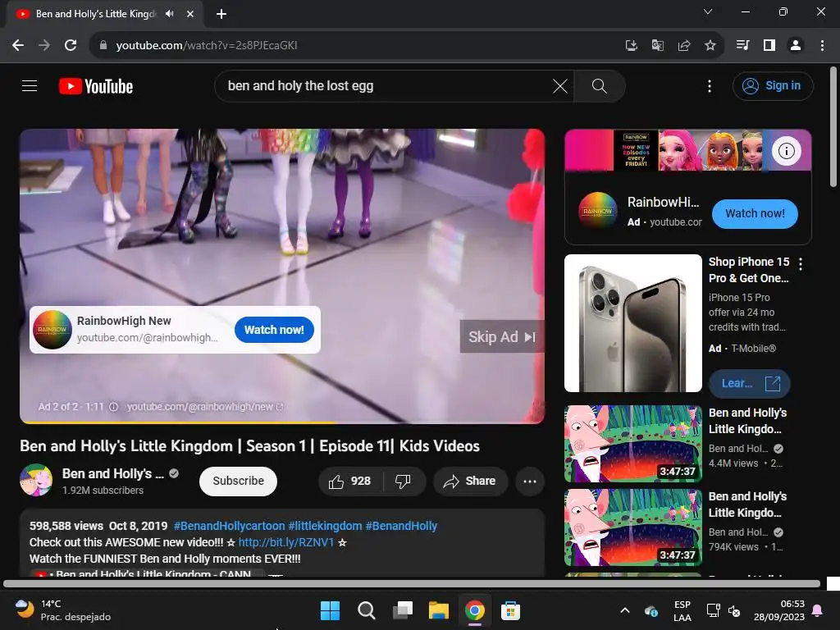This screenshot has width=840, height=630.
Task: Open first Ben and Holly 4.4M views video
Action: (x=632, y=444)
